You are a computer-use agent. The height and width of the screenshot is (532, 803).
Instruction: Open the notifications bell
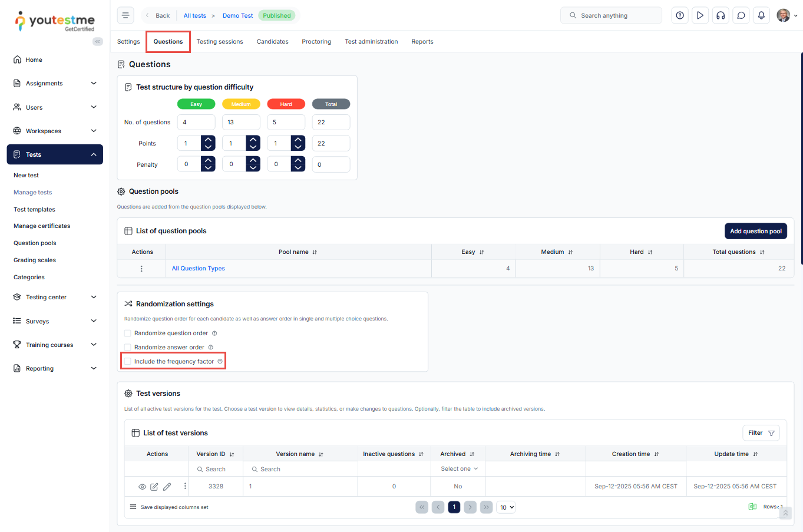(x=761, y=15)
